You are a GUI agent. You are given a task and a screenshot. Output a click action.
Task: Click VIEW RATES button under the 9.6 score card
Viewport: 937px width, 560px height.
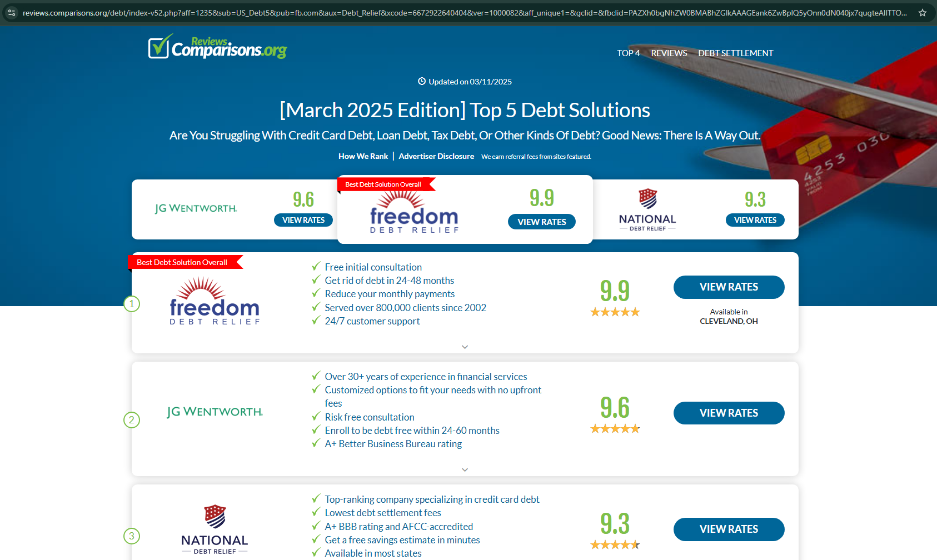point(303,220)
